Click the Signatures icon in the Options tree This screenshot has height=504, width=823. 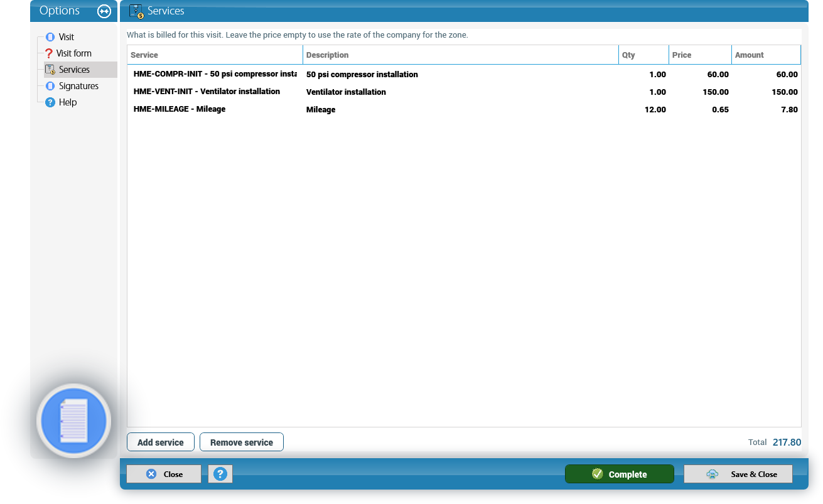(x=50, y=86)
